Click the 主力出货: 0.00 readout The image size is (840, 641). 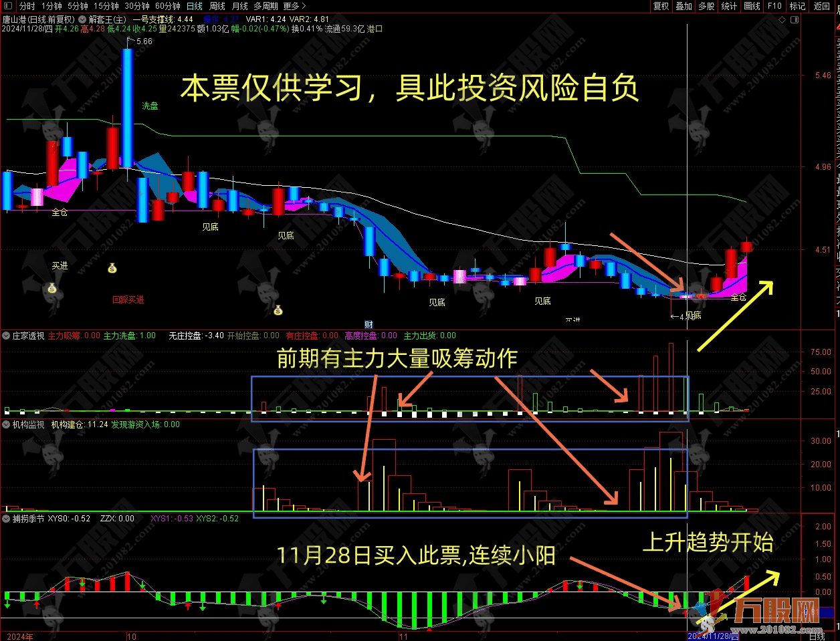click(429, 336)
